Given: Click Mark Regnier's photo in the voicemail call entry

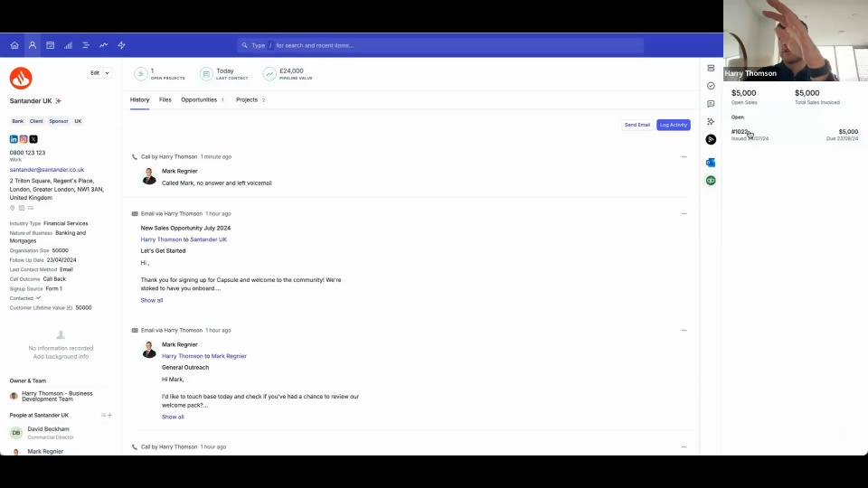Looking at the screenshot, I should click(x=149, y=176).
